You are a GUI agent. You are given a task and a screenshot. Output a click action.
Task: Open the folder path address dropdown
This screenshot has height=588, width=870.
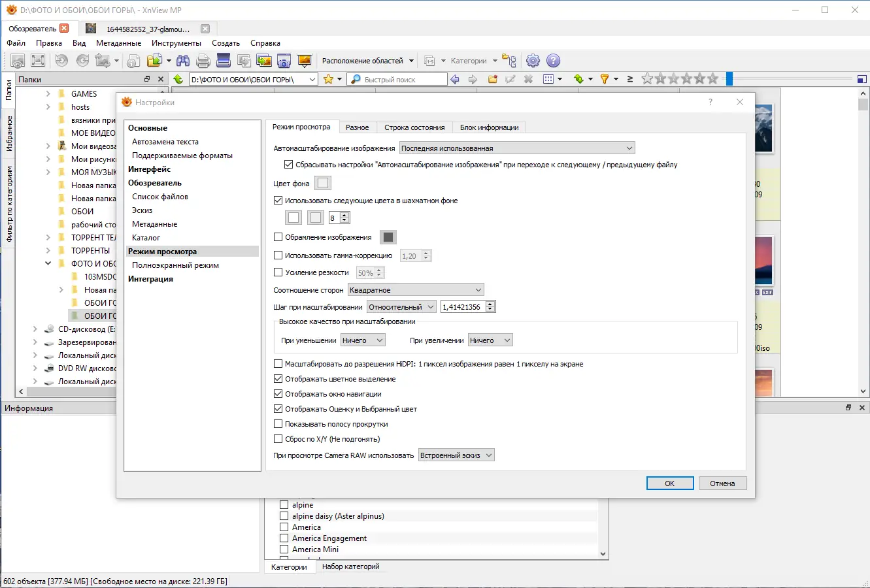tap(312, 79)
